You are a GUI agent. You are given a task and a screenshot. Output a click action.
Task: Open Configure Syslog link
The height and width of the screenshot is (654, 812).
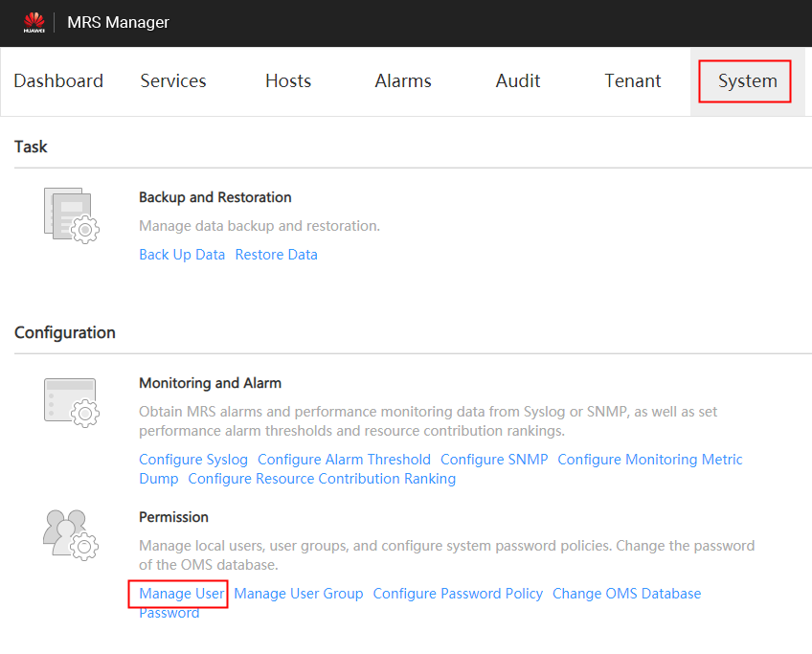coord(193,460)
